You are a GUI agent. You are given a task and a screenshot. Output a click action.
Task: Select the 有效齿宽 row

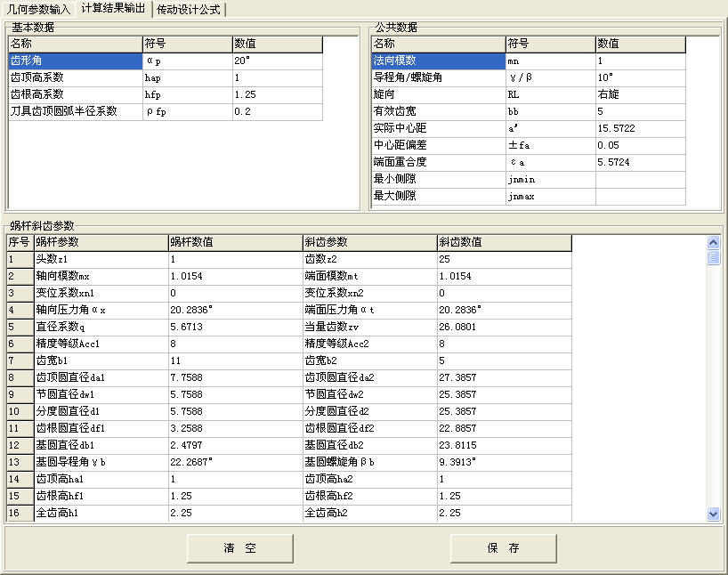tap(529, 111)
